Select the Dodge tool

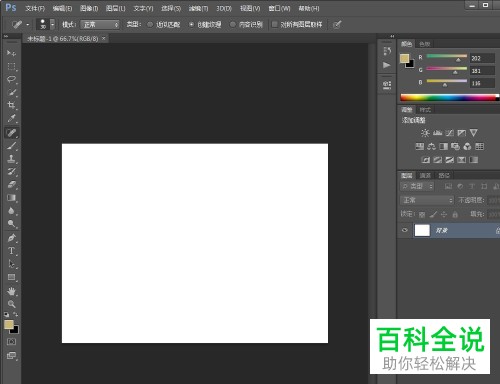tap(11, 224)
